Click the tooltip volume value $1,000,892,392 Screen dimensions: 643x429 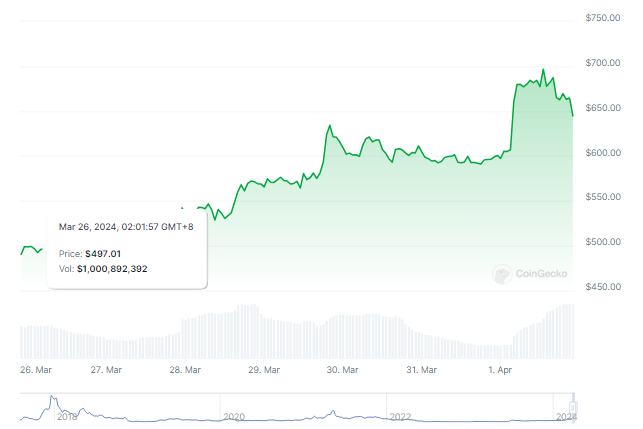pyautogui.click(x=112, y=268)
